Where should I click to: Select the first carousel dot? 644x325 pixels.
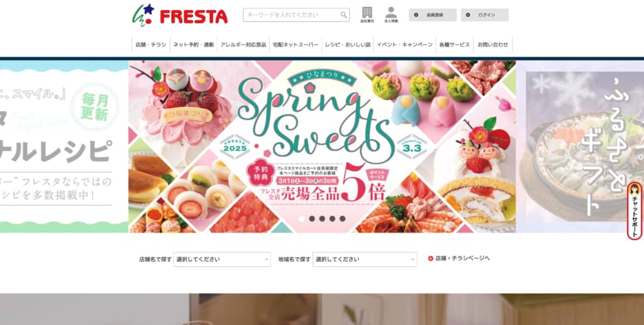(x=302, y=219)
